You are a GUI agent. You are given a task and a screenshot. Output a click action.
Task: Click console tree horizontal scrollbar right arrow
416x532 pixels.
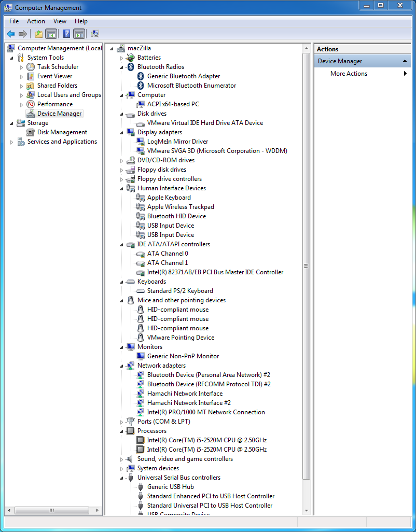(98, 510)
